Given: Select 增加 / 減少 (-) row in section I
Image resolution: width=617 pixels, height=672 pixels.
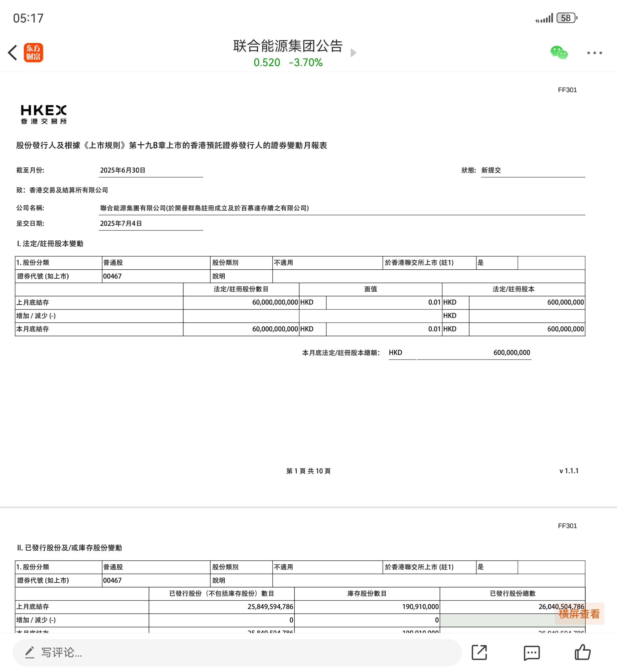Looking at the screenshot, I should pyautogui.click(x=300, y=316).
